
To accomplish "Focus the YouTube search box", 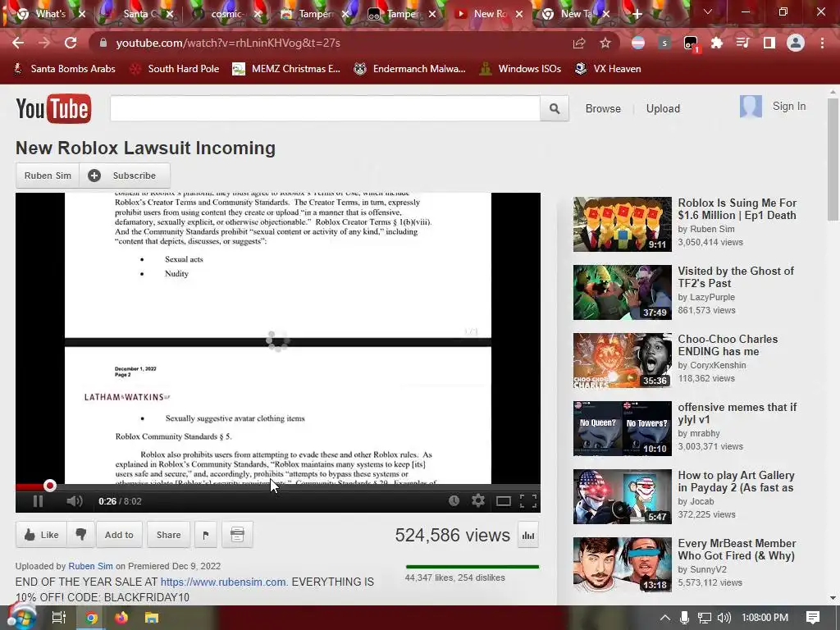I will click(325, 109).
